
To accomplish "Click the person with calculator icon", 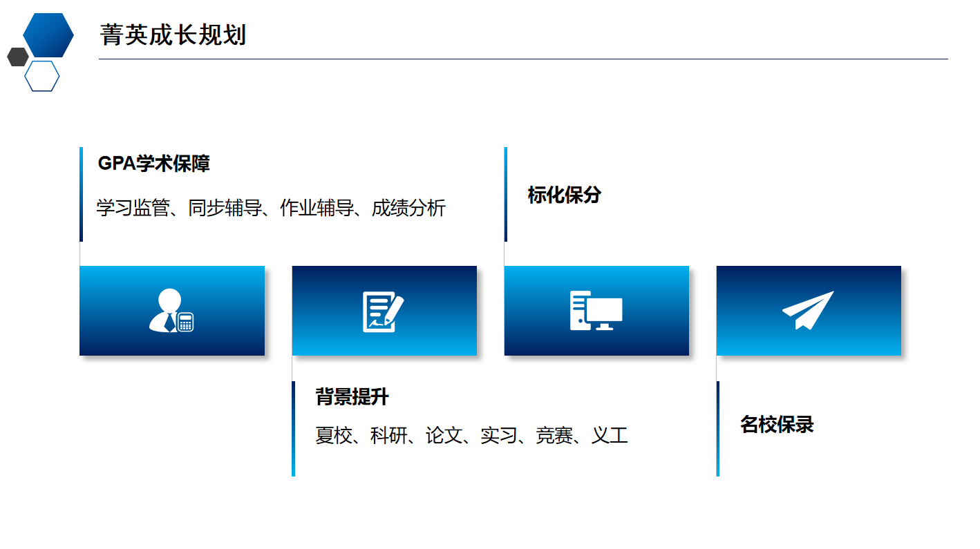I will click(171, 311).
